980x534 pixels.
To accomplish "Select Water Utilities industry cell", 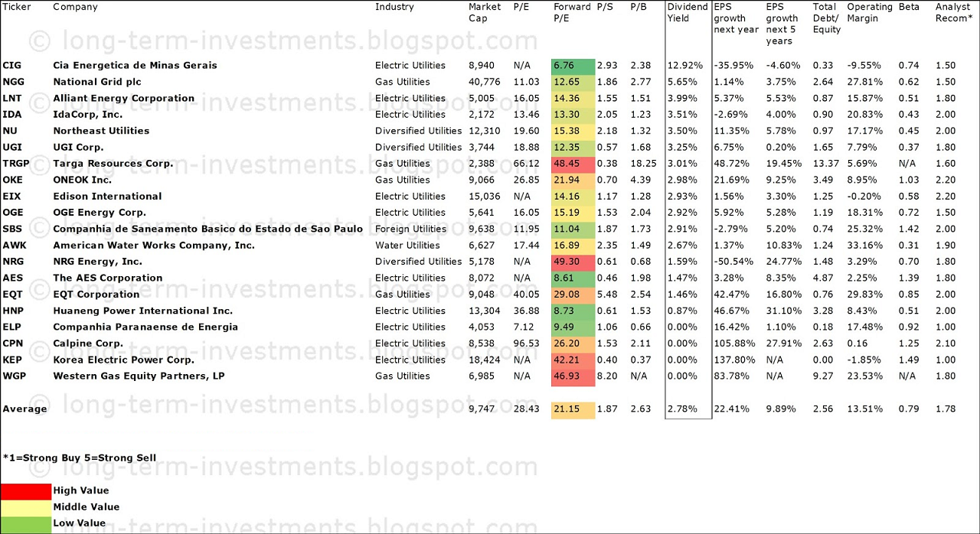I will point(407,246).
